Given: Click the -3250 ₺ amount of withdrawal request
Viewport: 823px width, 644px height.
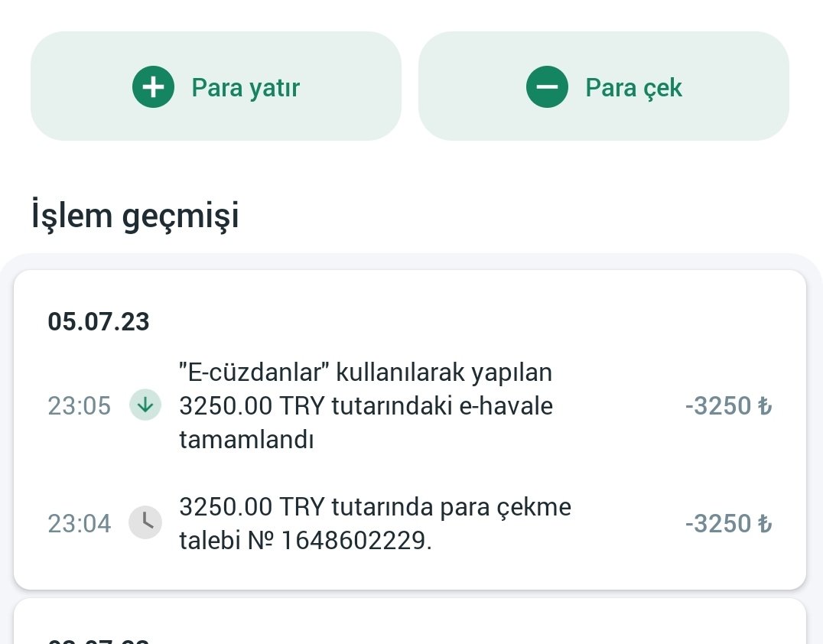Looking at the screenshot, I should [728, 523].
